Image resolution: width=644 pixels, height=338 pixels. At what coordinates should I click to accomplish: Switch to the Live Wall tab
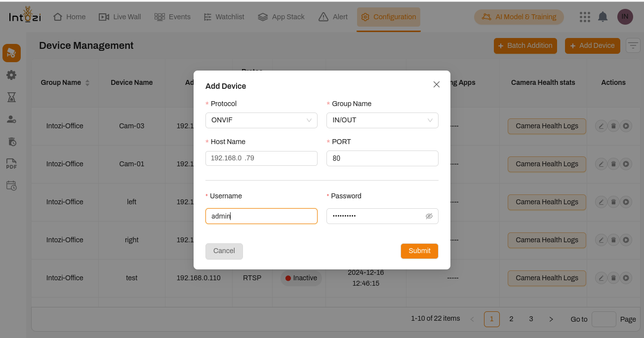click(x=120, y=17)
